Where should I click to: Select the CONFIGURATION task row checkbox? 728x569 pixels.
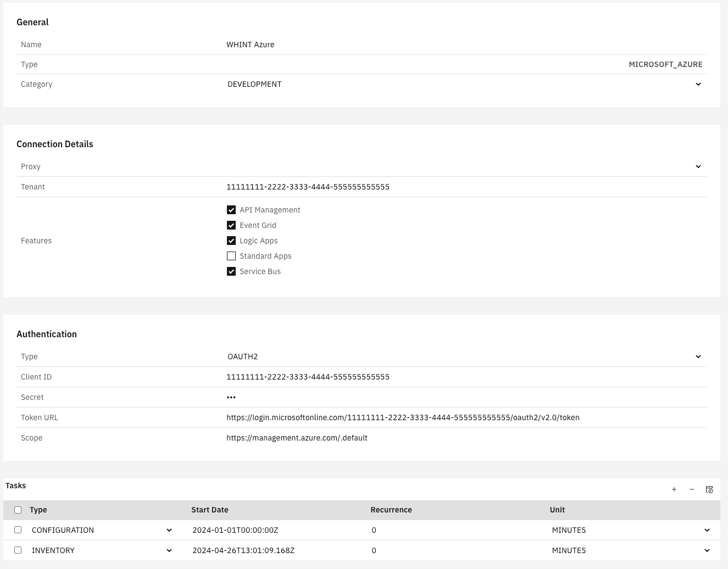[x=18, y=530]
